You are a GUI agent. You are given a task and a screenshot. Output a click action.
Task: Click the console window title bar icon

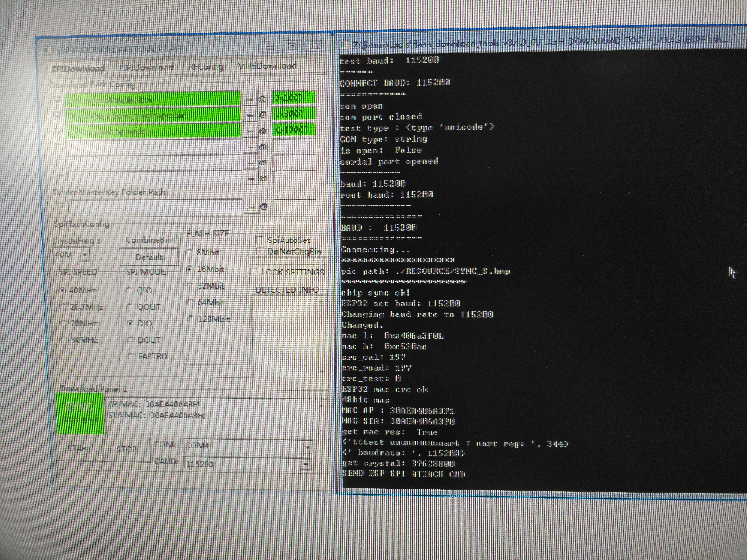click(344, 45)
